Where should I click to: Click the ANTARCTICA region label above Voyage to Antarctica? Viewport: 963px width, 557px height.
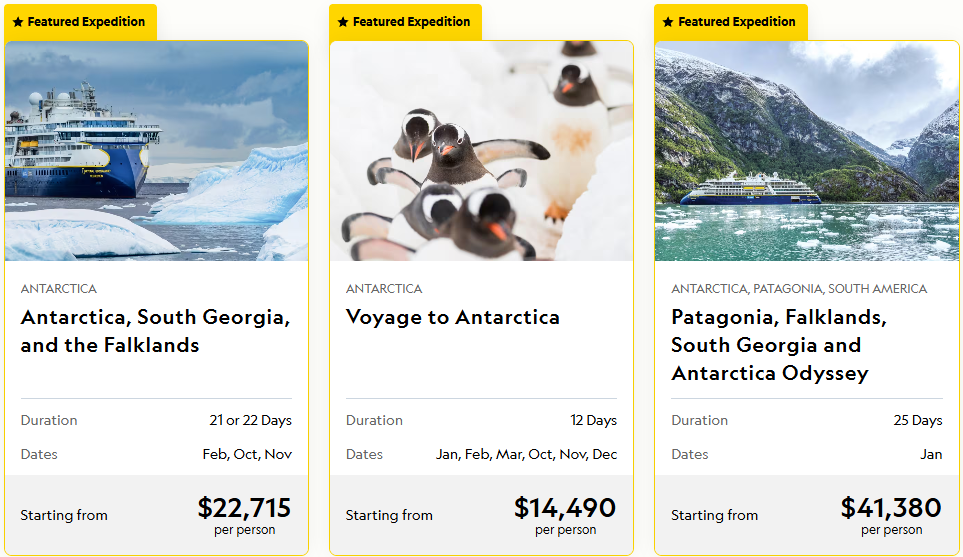click(384, 289)
